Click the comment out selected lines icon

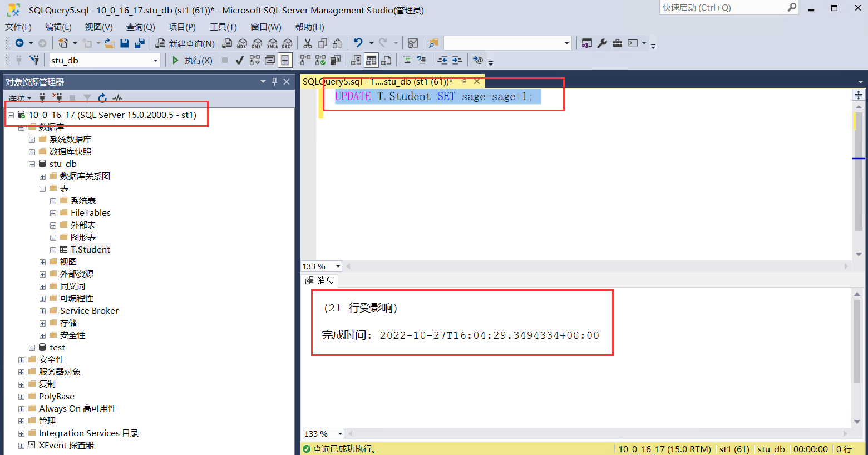point(407,60)
